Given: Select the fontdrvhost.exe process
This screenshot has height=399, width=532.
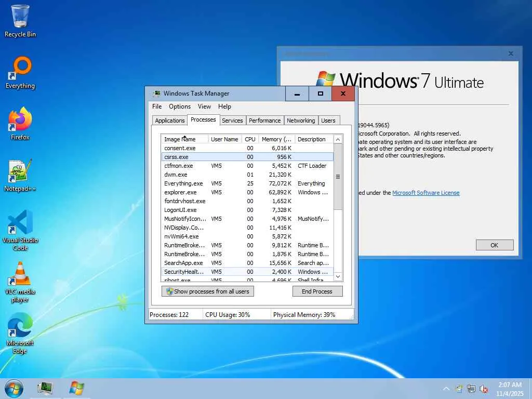Looking at the screenshot, I should pyautogui.click(x=247, y=201).
